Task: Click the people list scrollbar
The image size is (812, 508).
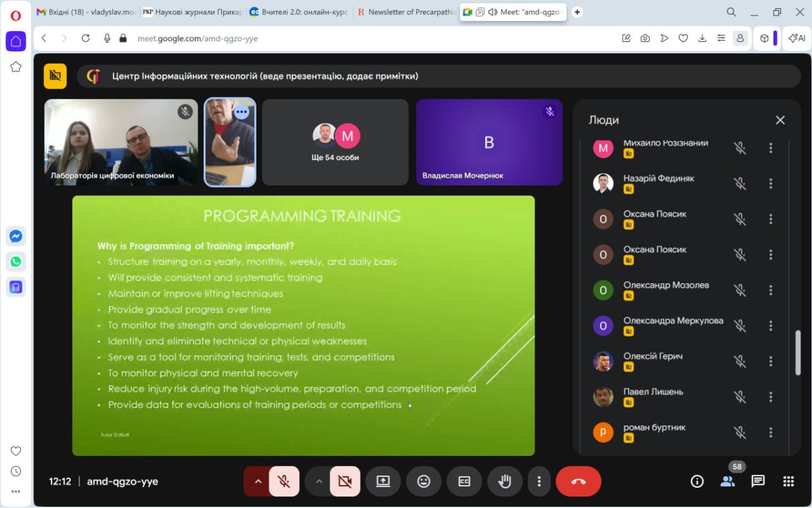Action: tap(798, 352)
